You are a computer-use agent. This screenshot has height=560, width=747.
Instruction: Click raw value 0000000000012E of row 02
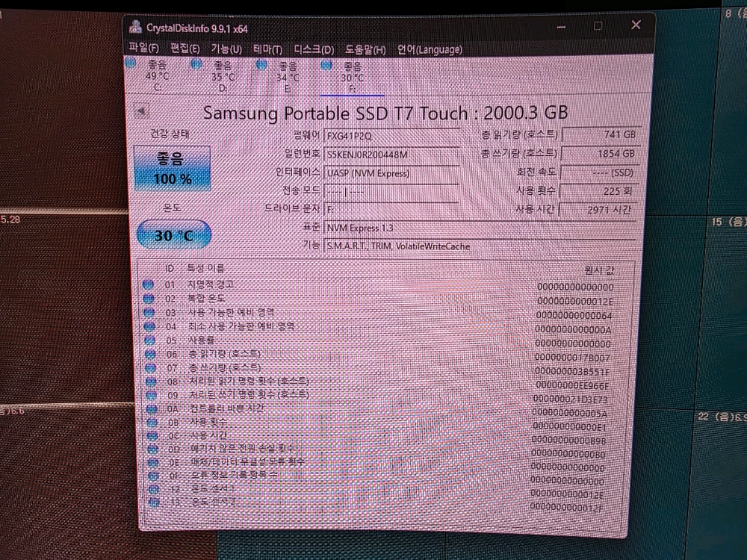tap(575, 302)
